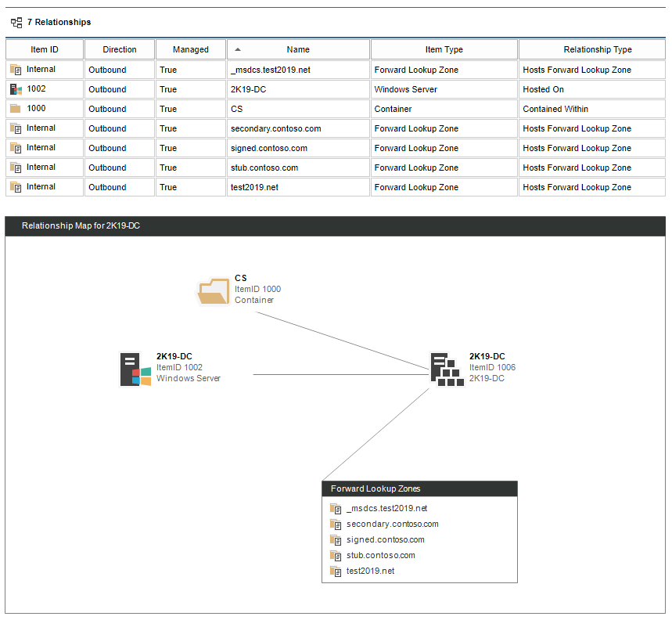The width and height of the screenshot is (672, 620).
Task: Click the Name column header text
Action: point(298,50)
